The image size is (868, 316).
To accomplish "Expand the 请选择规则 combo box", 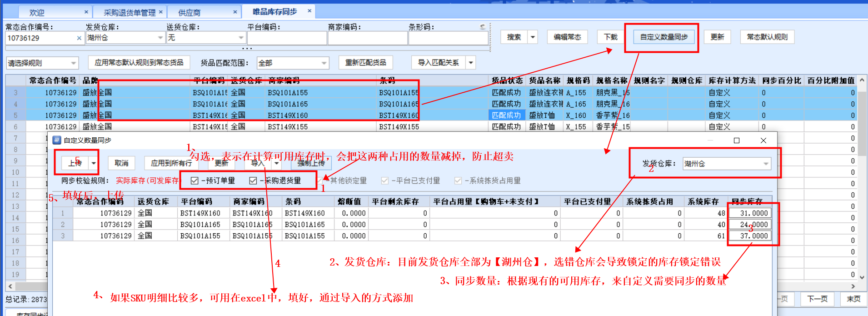I will [73, 63].
